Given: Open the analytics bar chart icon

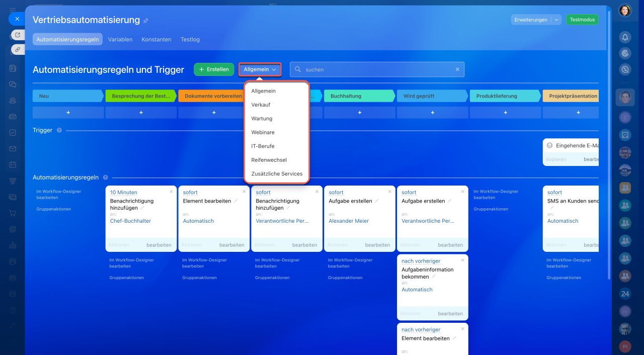Looking at the screenshot, I should coord(13,245).
